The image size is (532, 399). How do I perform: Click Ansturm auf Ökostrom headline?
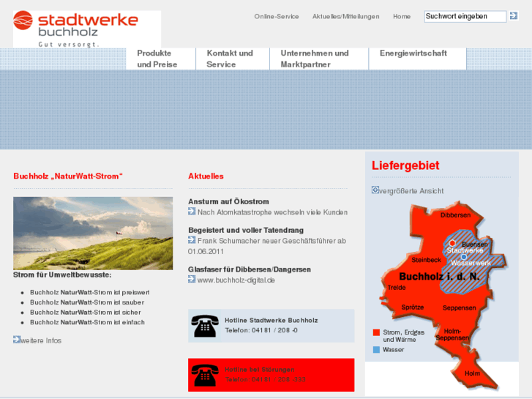tap(228, 201)
